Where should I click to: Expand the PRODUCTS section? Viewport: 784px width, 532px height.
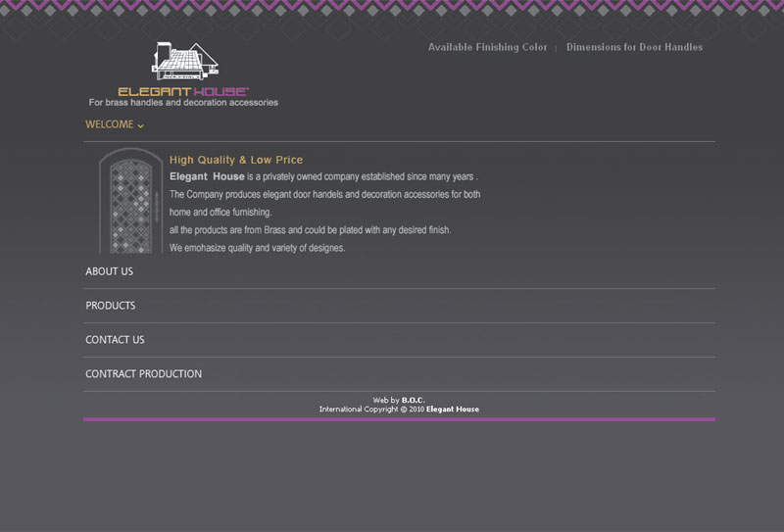coord(110,306)
